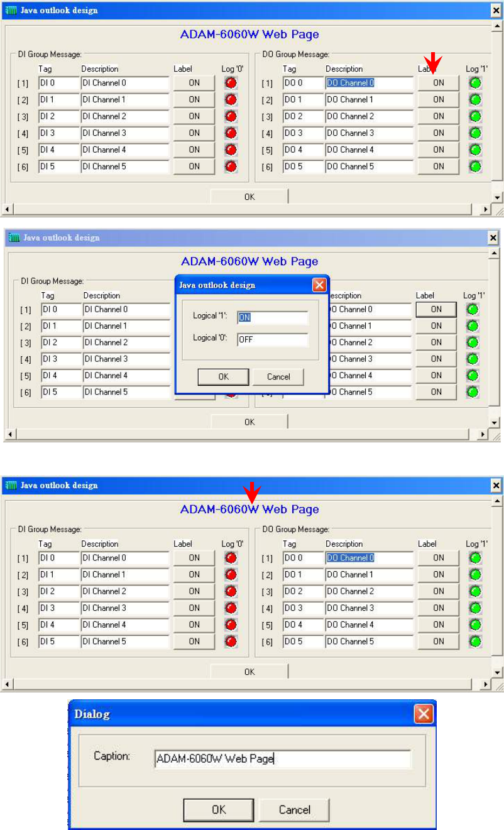Click green LED for DO 4 in top window
504x830 pixels.
[475, 150]
